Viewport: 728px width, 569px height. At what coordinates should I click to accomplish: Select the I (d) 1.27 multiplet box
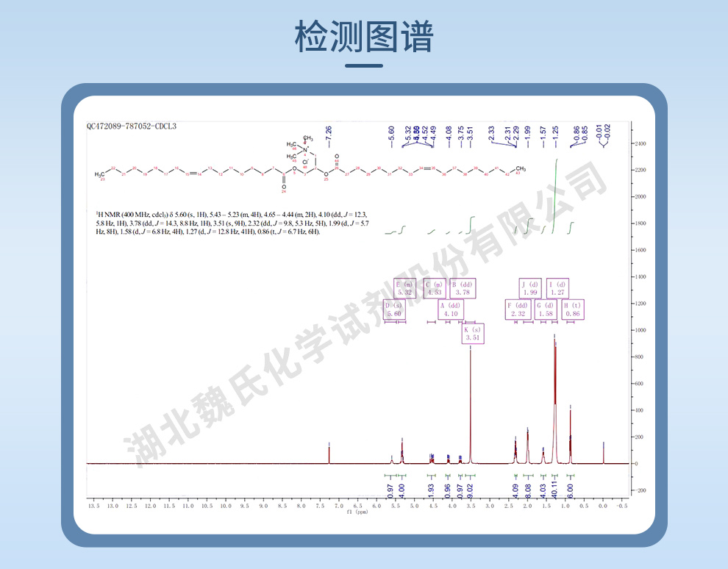(x=557, y=288)
